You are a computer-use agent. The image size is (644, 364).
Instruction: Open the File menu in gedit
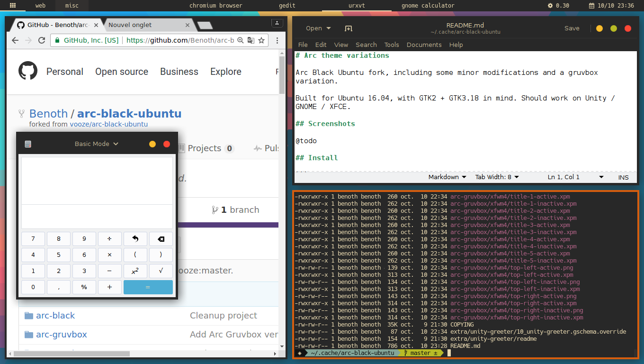(303, 45)
